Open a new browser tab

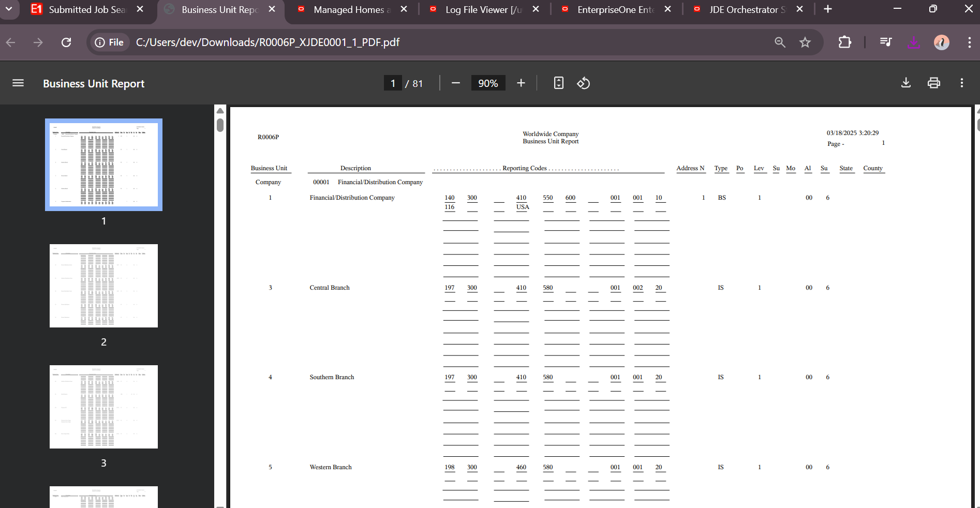[827, 9]
